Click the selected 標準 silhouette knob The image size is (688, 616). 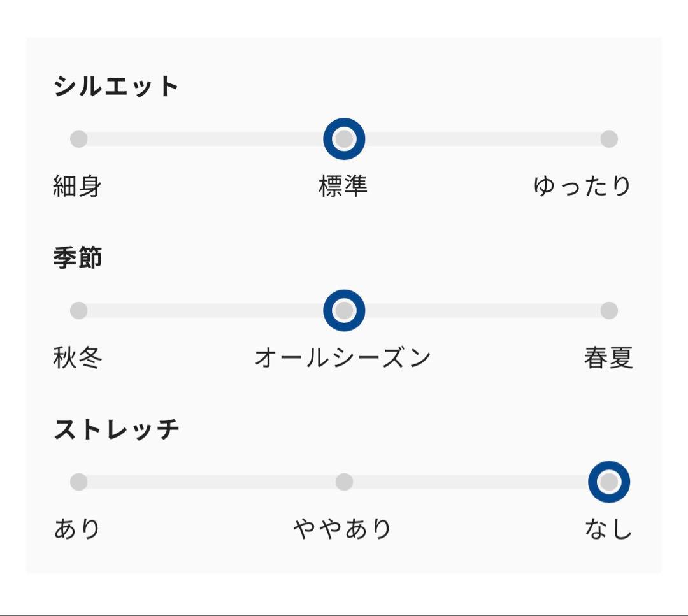pos(344,139)
